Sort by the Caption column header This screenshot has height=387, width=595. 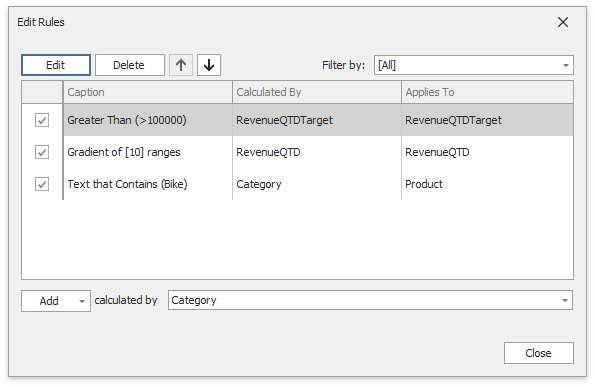[148, 92]
